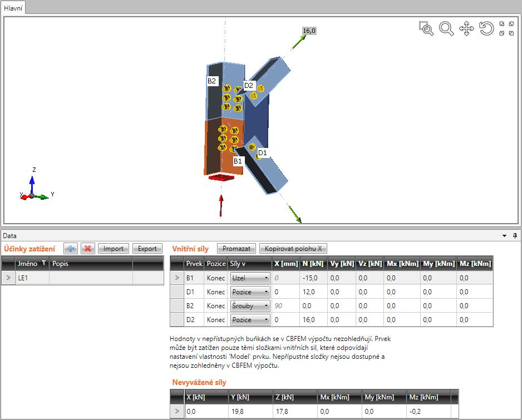This screenshot has height=420, width=522.
Task: Edit the N value 12,0 for D1
Action: pos(313,292)
